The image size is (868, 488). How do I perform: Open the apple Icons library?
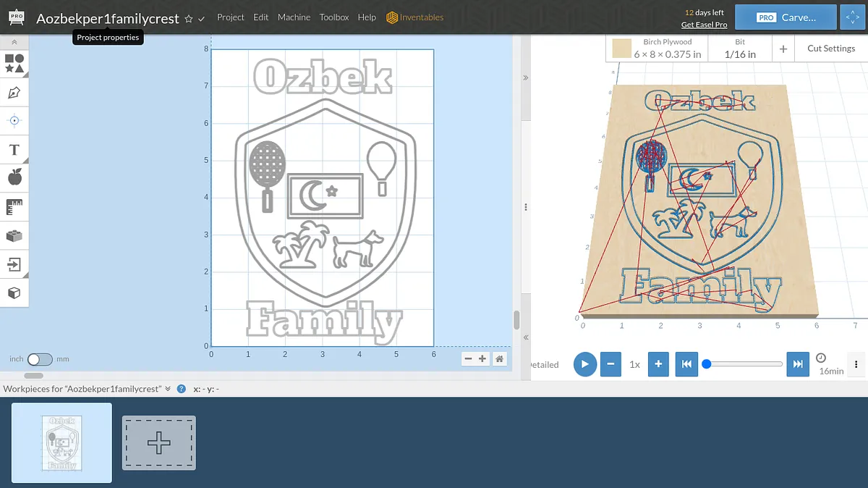tap(14, 177)
